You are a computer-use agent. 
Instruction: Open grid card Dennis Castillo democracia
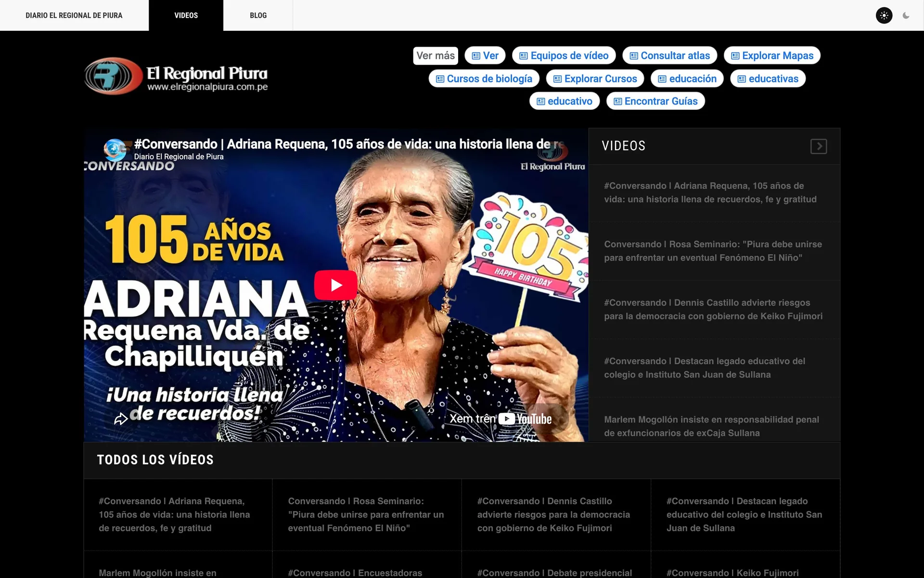pyautogui.click(x=556, y=514)
